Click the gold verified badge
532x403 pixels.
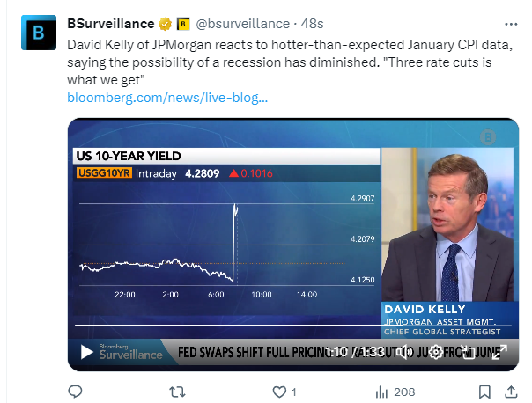click(165, 23)
